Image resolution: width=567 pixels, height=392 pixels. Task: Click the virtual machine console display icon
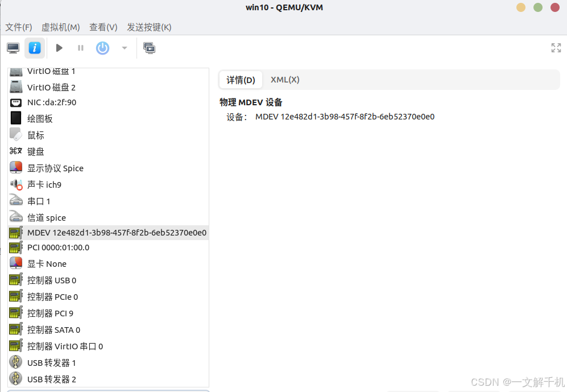coord(13,48)
